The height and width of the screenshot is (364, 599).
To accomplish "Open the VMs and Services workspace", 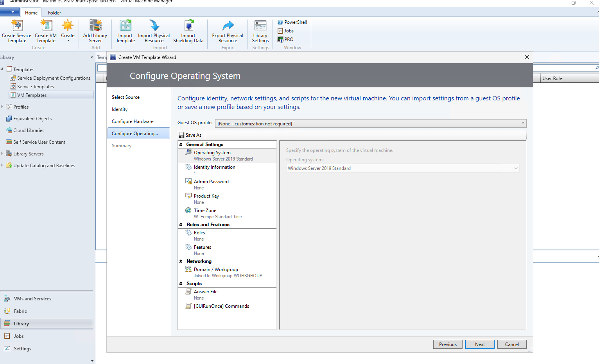I will coord(47,299).
